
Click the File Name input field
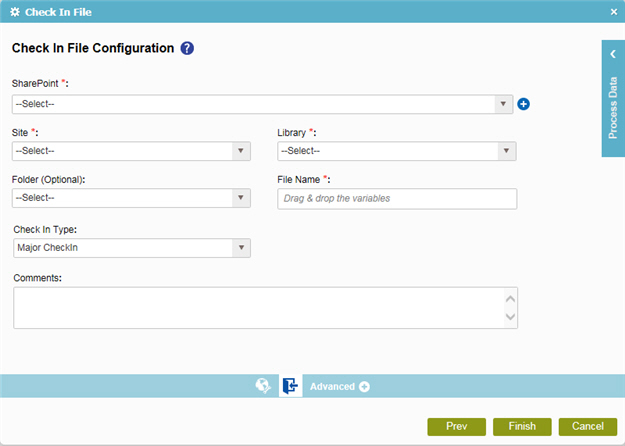click(x=397, y=198)
